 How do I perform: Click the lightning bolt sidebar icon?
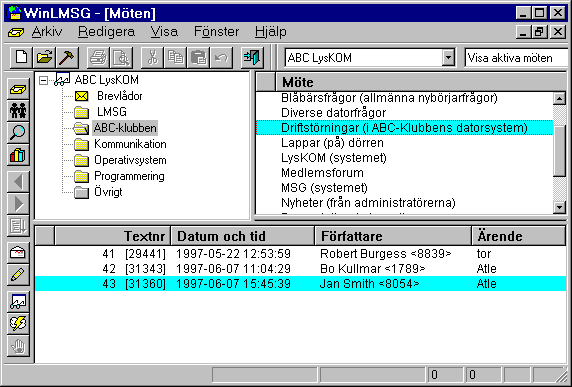coord(18,324)
